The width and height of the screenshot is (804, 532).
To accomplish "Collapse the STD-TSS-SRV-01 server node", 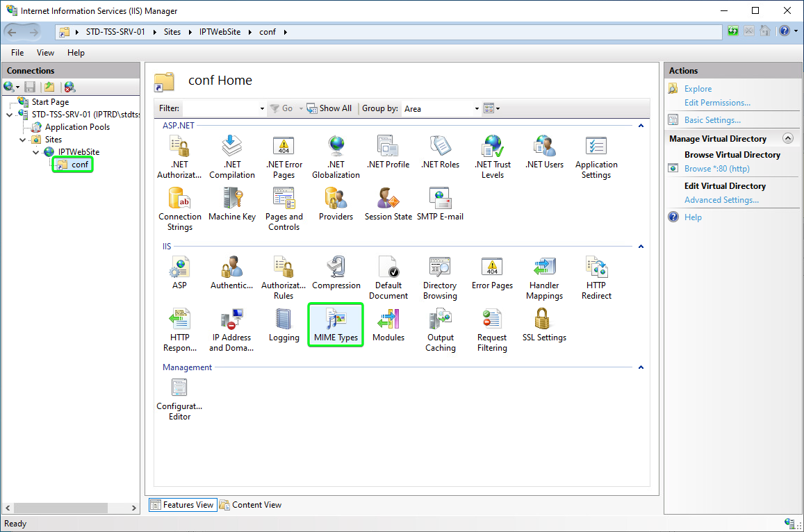I will click(10, 115).
